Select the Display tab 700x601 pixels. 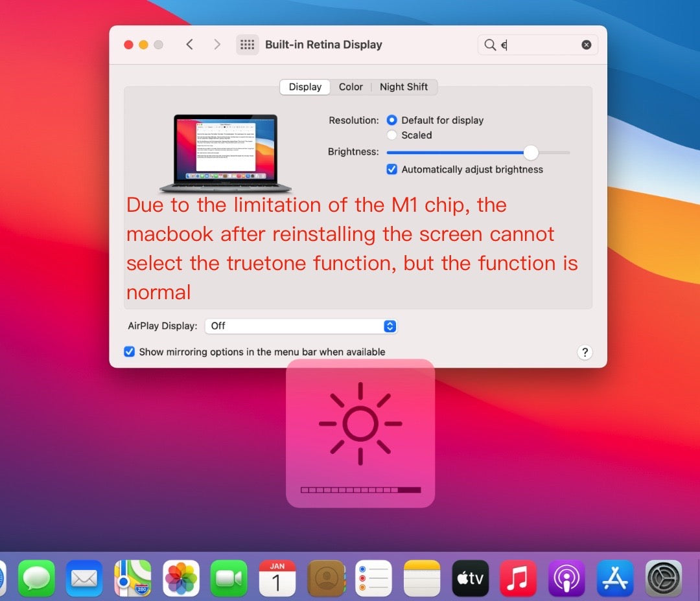(x=305, y=87)
